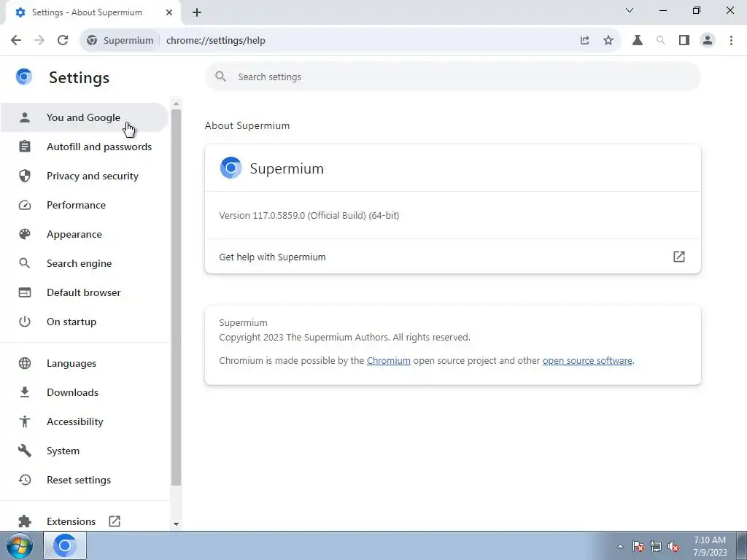Open Appearance settings
This screenshot has width=747, height=560.
coord(85,234)
